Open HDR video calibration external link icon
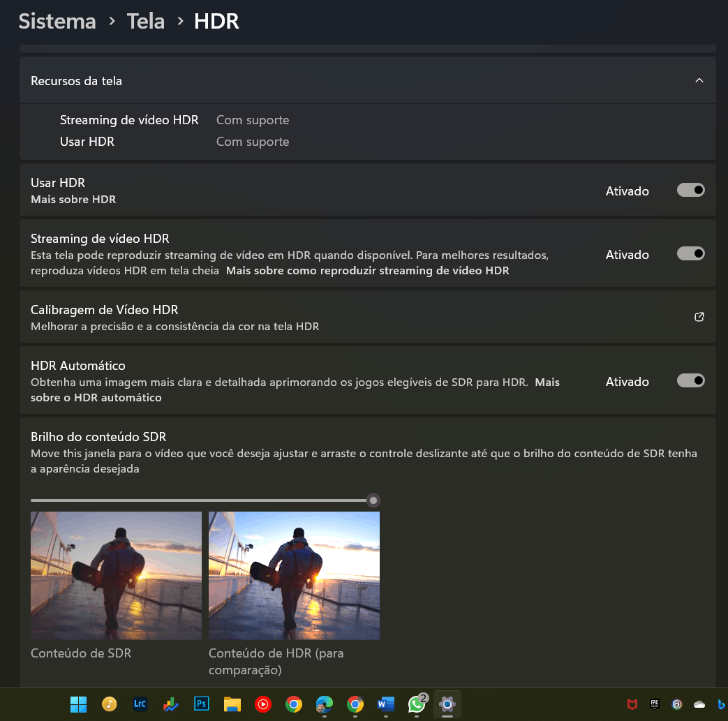 699,317
